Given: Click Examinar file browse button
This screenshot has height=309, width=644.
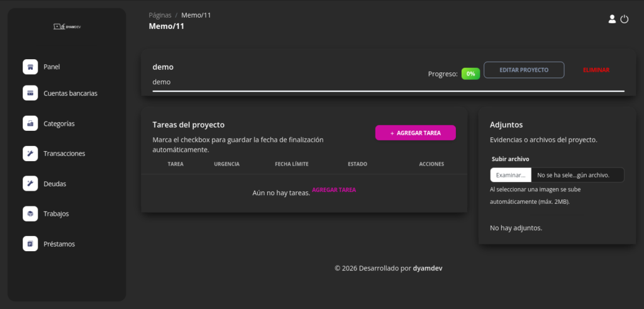Looking at the screenshot, I should pyautogui.click(x=511, y=175).
